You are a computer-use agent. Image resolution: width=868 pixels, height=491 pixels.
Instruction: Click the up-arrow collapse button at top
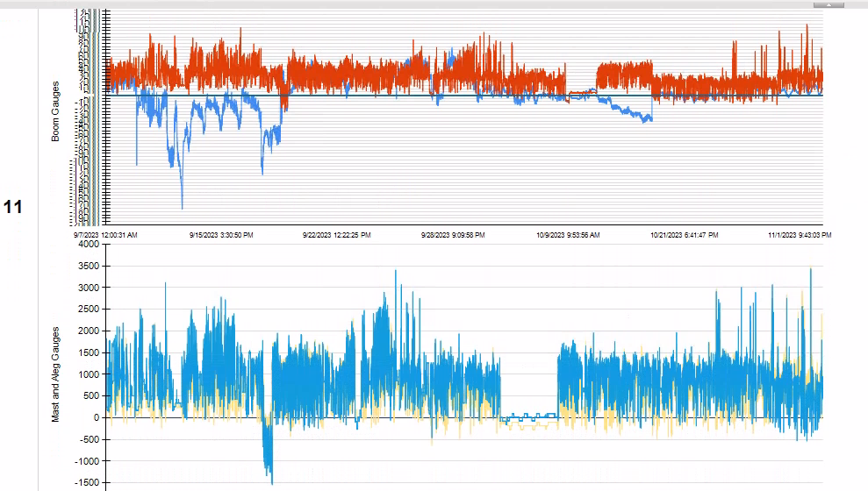pos(829,4)
